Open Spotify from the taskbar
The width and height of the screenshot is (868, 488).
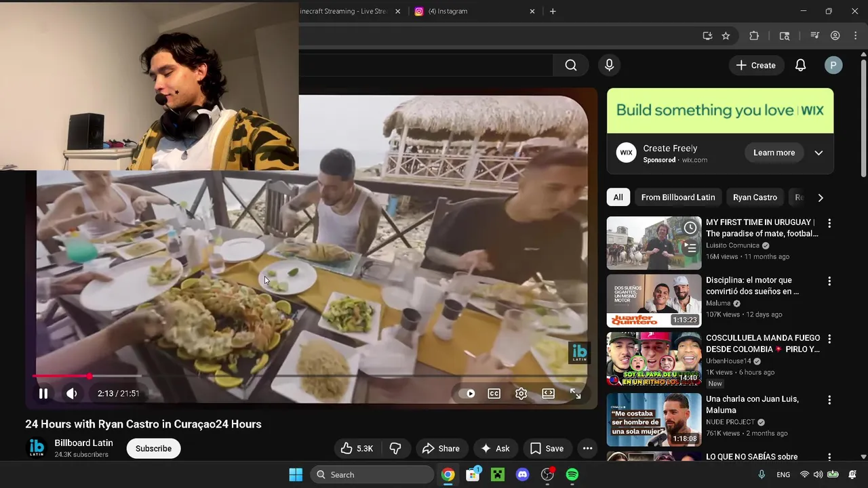572,474
